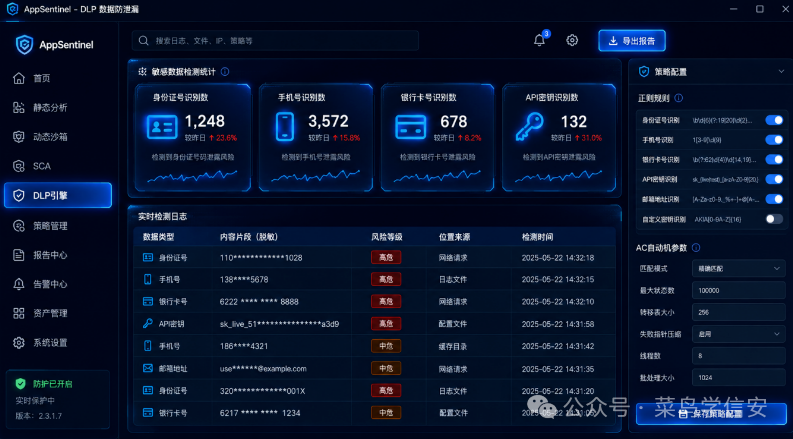Open the notification bell icon

click(540, 40)
